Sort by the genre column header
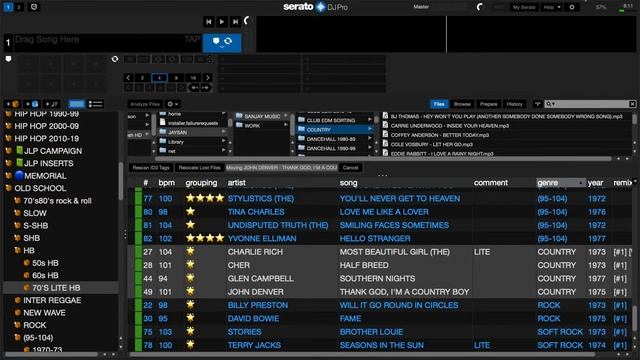This screenshot has width=640, height=360. 561,183
